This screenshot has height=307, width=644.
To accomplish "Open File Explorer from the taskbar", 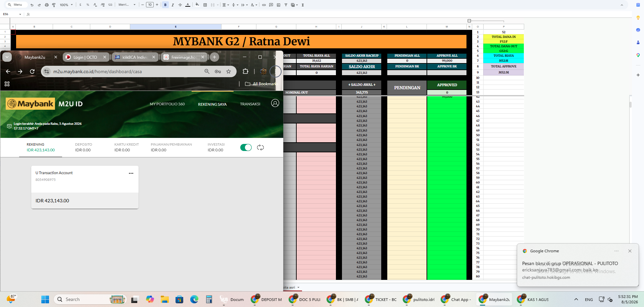I will pos(164,300).
